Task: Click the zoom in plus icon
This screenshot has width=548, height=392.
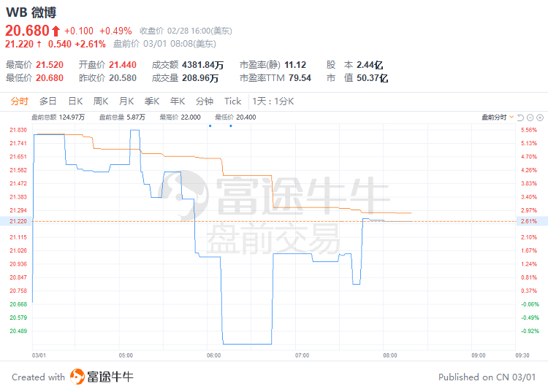Action: 540,118
